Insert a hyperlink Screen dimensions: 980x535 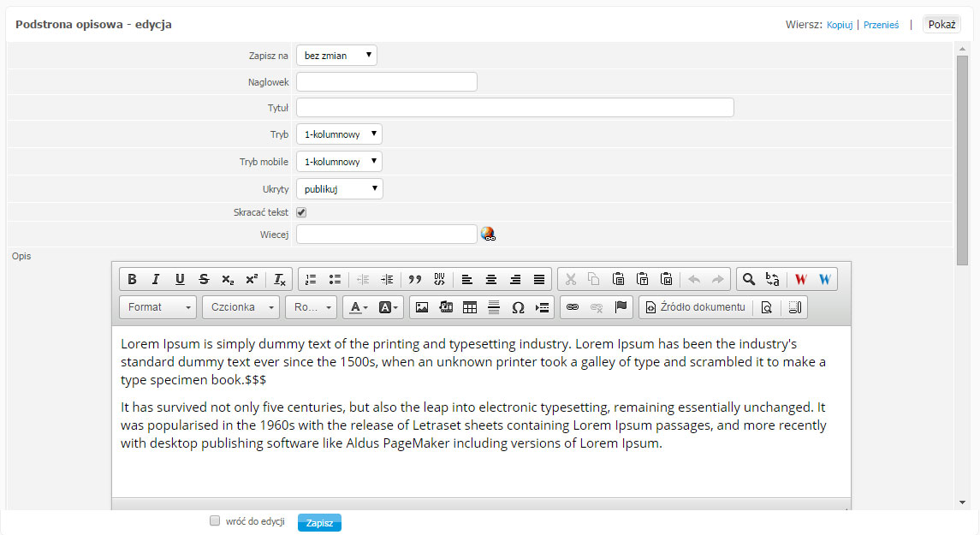pos(573,307)
